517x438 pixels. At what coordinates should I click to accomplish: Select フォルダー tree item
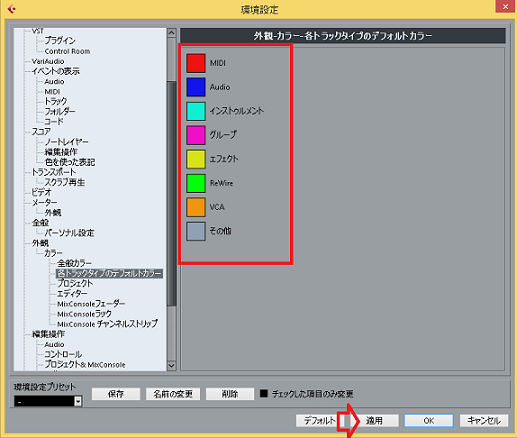pyautogui.click(x=60, y=111)
